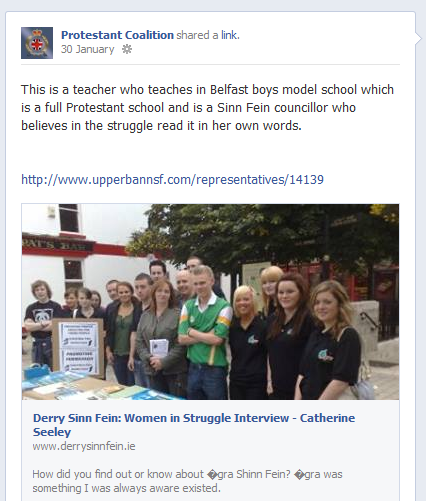Screen dimensions: 426x501
Task: Click the timeline pointer arrow on post edge
Action: click(419, 38)
